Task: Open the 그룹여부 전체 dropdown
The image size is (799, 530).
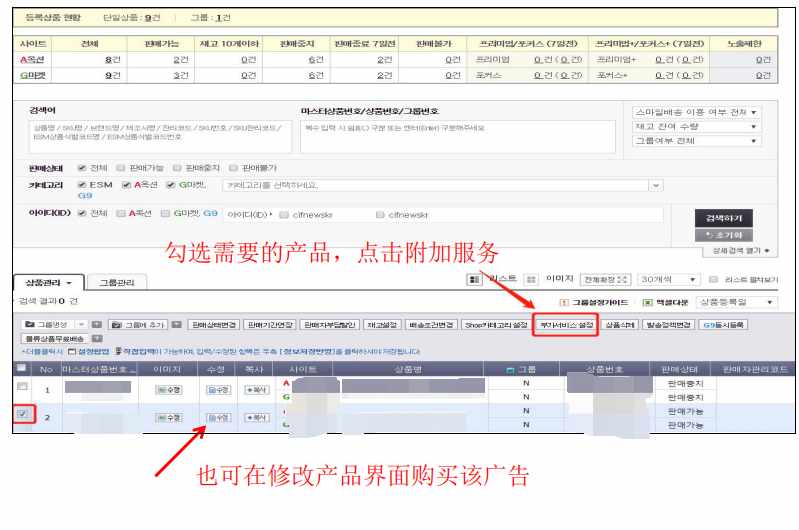Action: point(696,141)
